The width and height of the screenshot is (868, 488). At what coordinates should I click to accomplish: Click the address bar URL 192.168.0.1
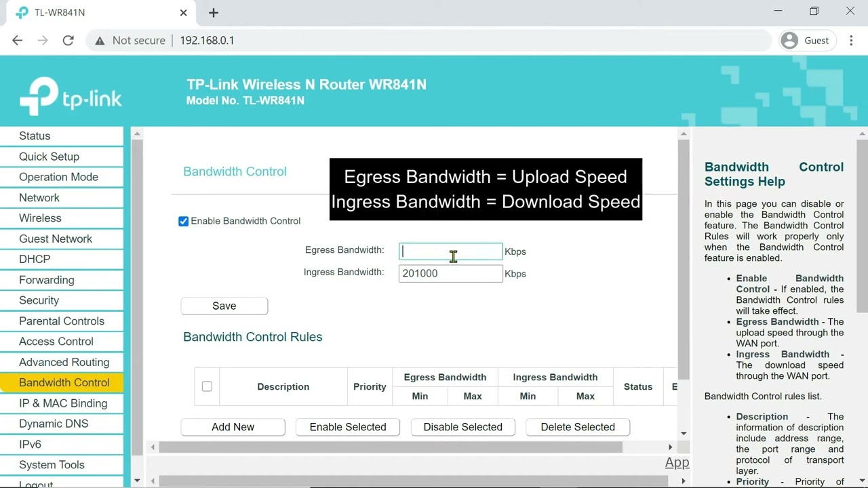207,41
